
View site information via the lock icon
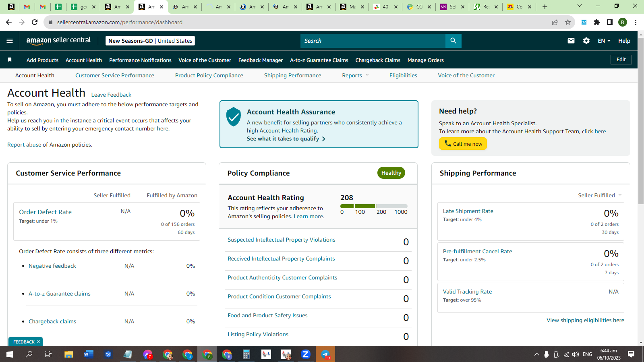point(50,22)
